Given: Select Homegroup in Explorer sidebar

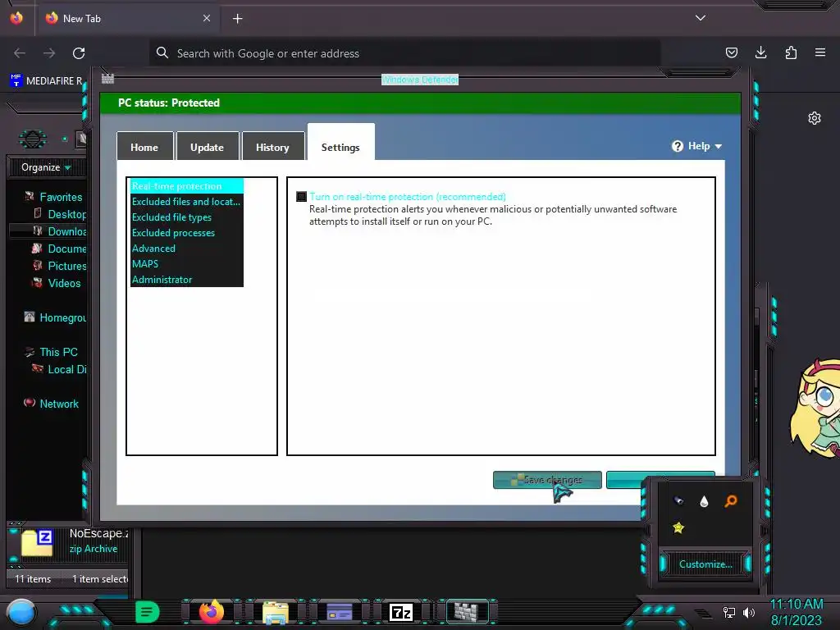Looking at the screenshot, I should tap(55, 317).
